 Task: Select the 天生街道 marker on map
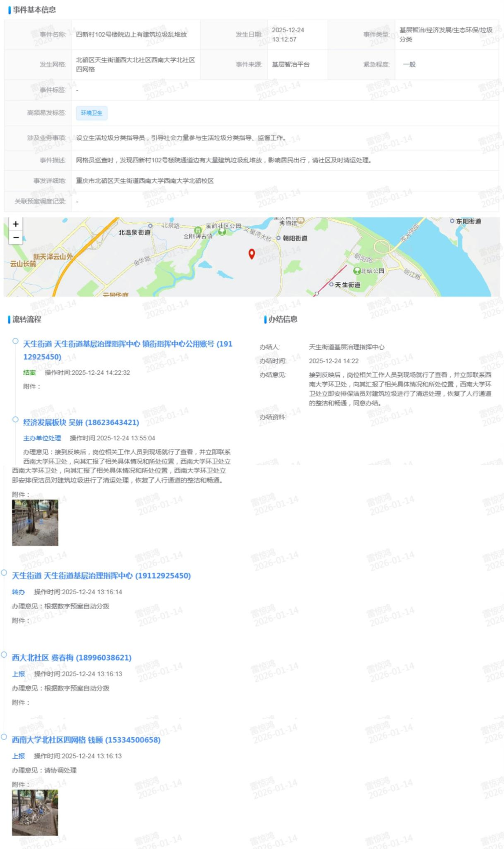(331, 284)
